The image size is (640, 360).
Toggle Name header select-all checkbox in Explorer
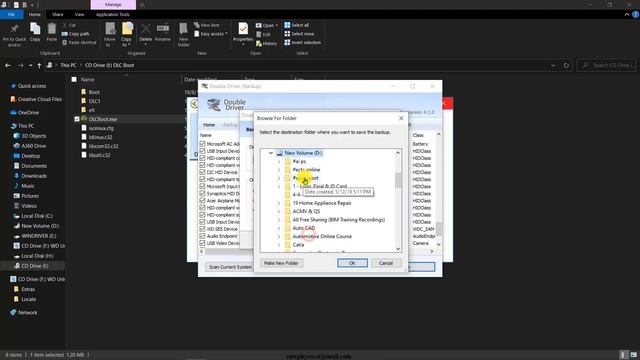pyautogui.click(x=74, y=80)
